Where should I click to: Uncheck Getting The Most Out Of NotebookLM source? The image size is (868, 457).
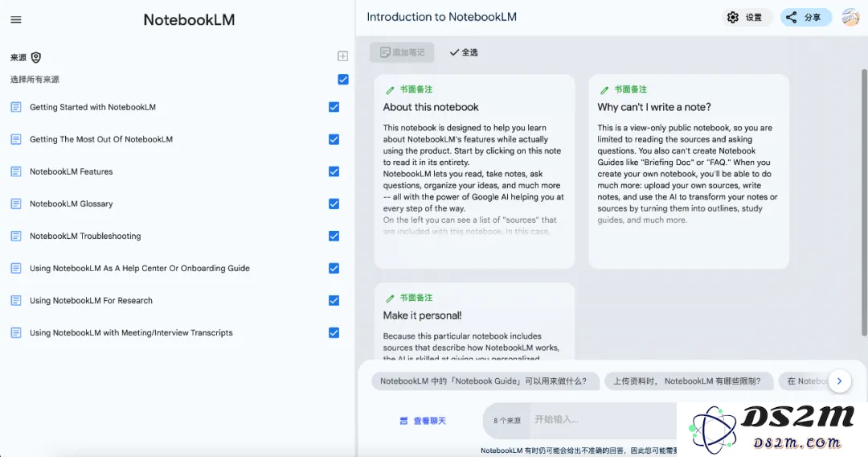point(334,139)
